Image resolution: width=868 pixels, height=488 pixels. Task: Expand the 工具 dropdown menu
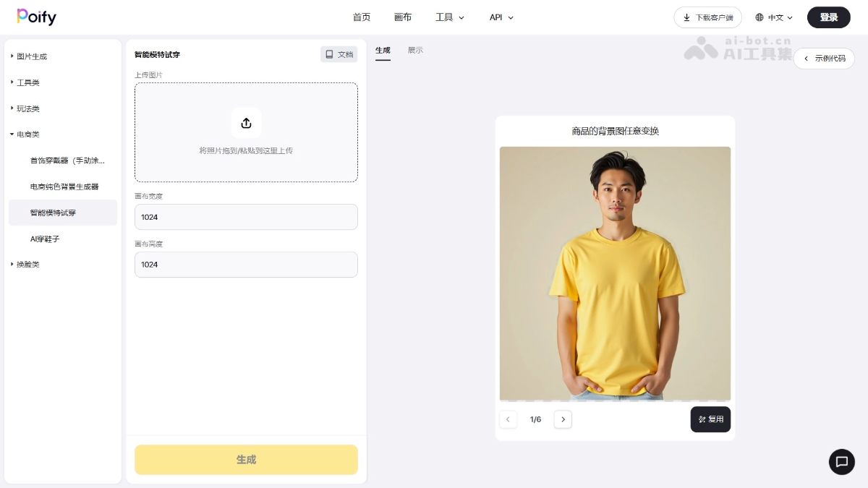tap(450, 17)
